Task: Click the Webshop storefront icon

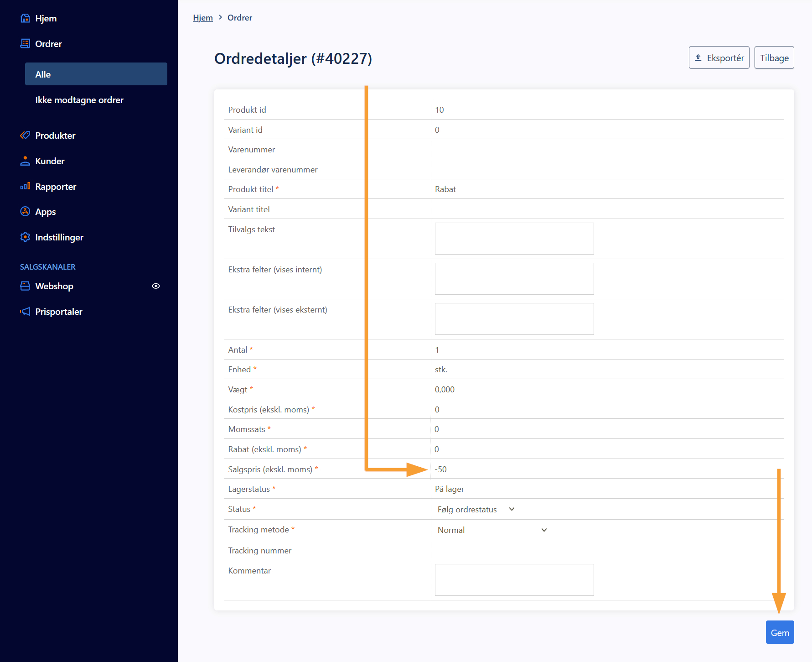Action: [x=26, y=286]
